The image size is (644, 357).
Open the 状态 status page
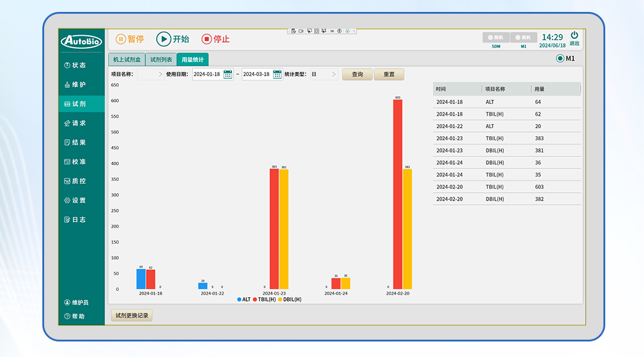[x=82, y=65]
